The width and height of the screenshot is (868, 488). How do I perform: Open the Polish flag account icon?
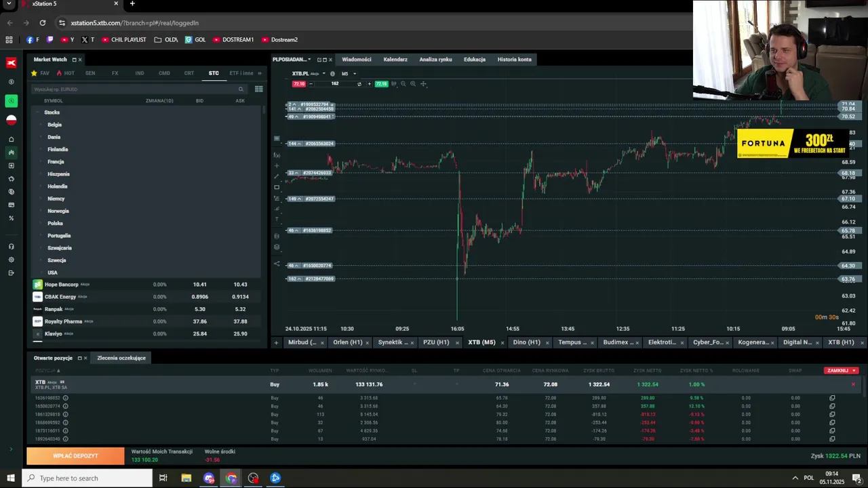point(11,120)
